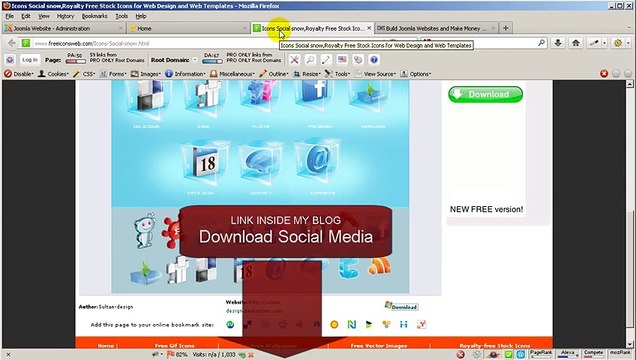Viewport: 636px width, 360px height.
Task: Open the Bookmarks menu
Action: click(95, 16)
